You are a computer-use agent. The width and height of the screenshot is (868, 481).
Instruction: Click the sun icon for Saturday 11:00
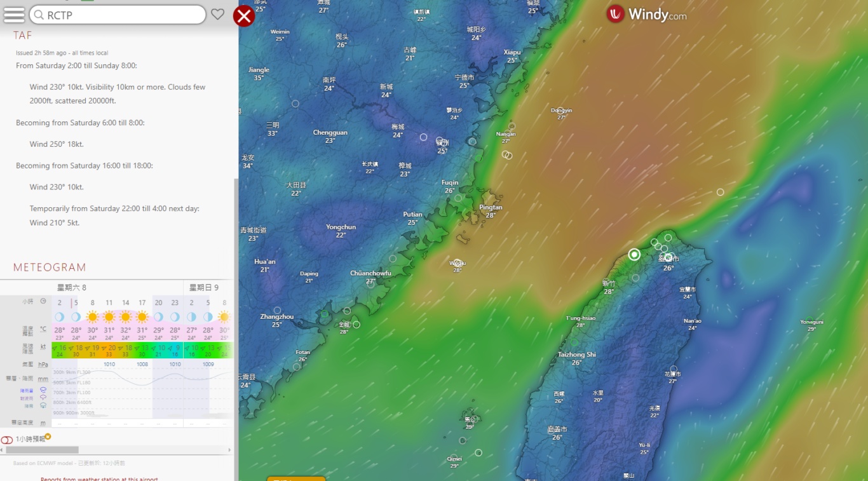pos(109,316)
